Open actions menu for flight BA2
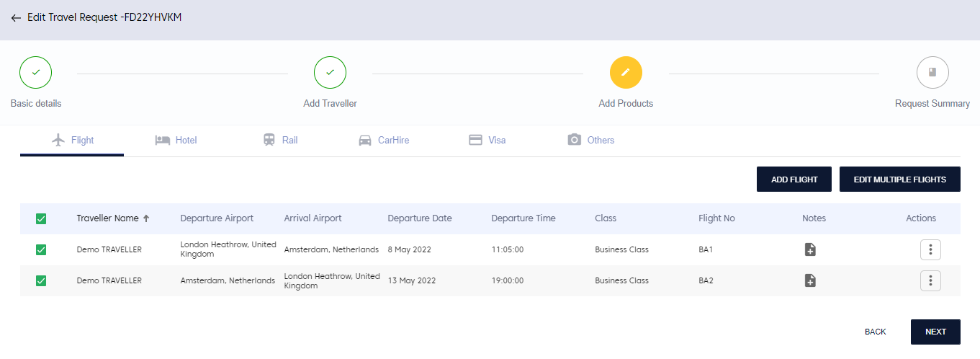980x359 pixels. (x=930, y=280)
